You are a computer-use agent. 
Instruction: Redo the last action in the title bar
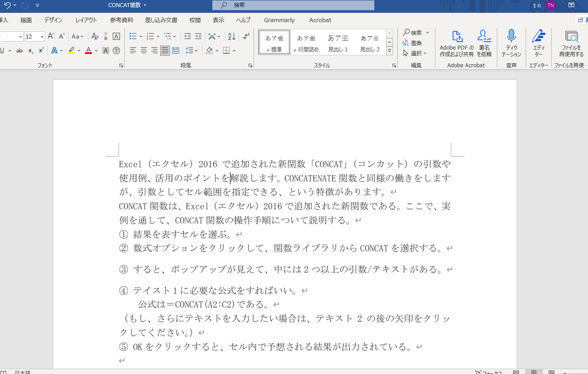click(x=25, y=5)
